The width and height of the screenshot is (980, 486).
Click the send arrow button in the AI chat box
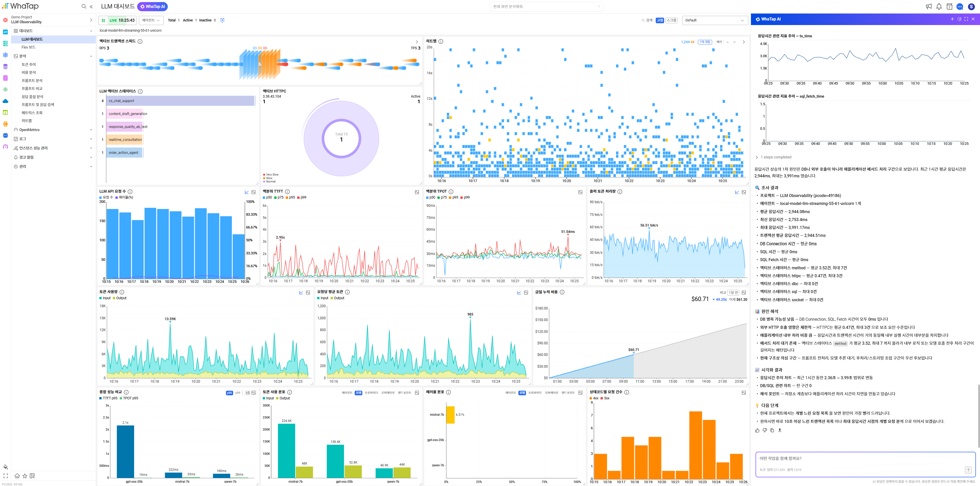coord(968,470)
